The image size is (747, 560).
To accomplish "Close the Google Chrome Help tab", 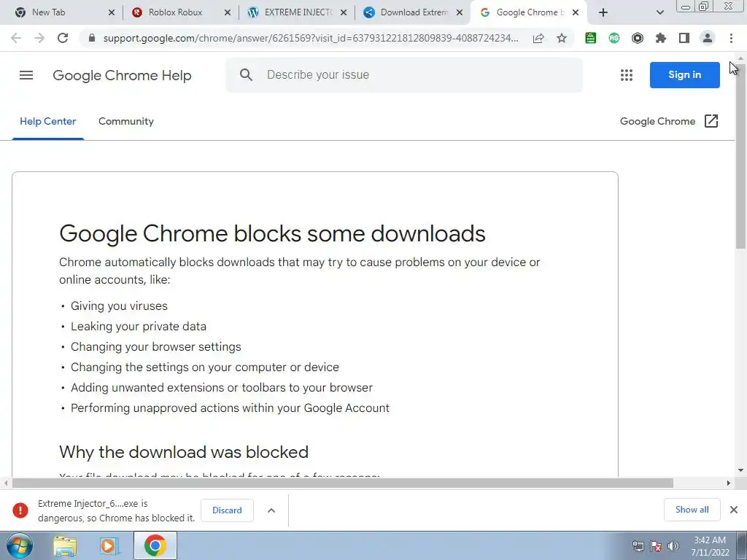I will 576,12.
